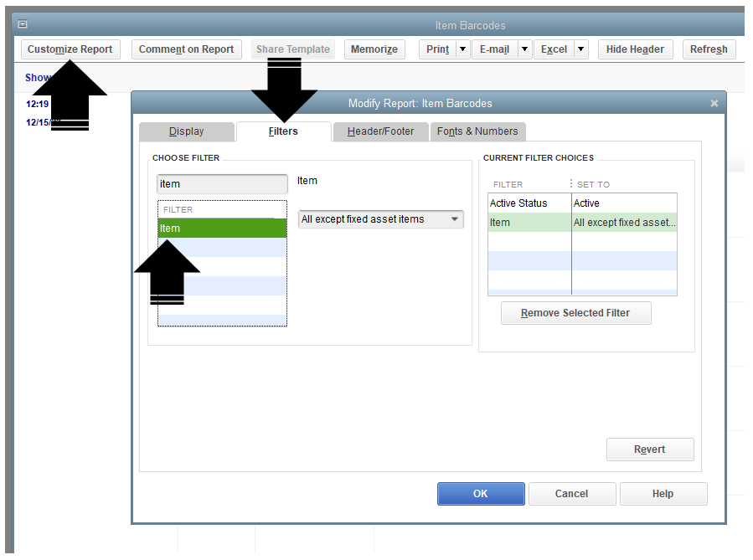Click the Excel button
The image size is (753, 560).
[554, 49]
